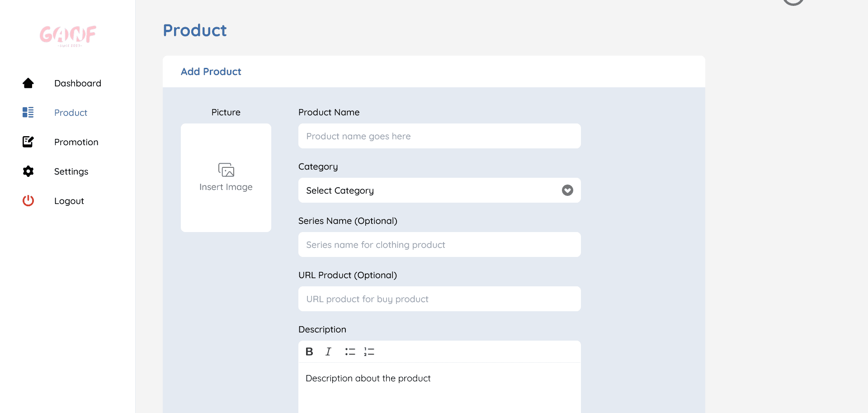This screenshot has width=868, height=413.
Task: Toggle bold formatting in description editor
Action: (x=309, y=351)
